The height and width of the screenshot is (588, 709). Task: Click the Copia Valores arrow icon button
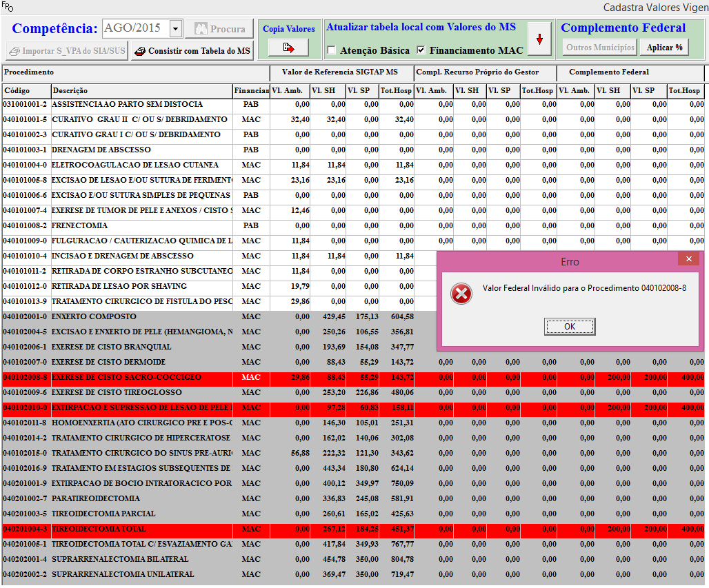[288, 48]
